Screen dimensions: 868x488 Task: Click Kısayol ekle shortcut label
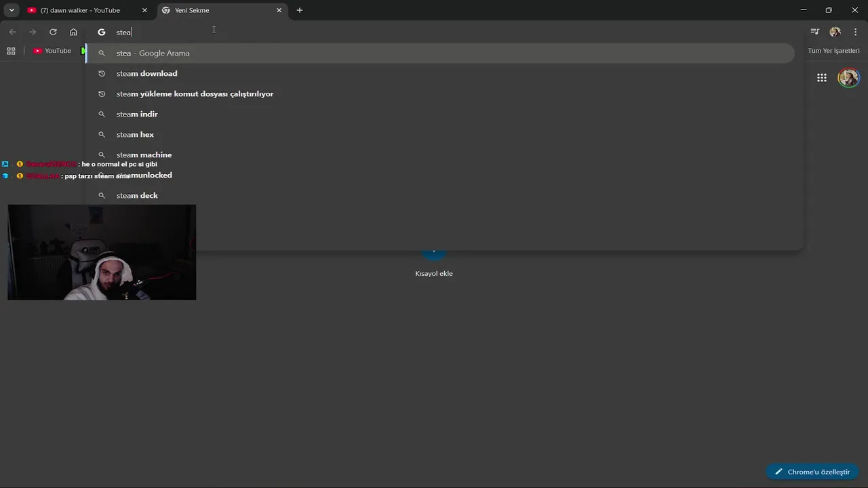point(434,274)
